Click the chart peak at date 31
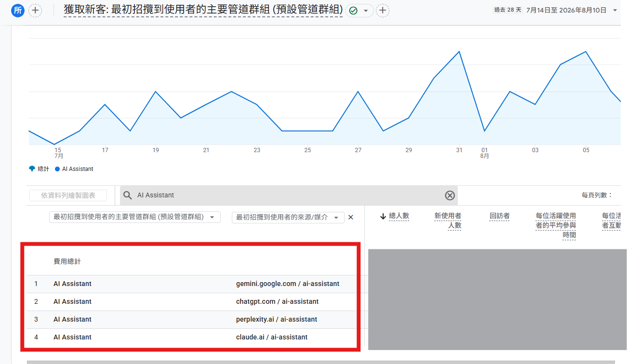 (x=459, y=52)
